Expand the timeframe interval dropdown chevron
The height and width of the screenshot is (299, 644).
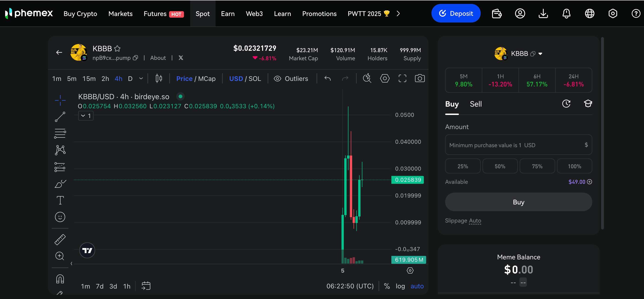141,78
